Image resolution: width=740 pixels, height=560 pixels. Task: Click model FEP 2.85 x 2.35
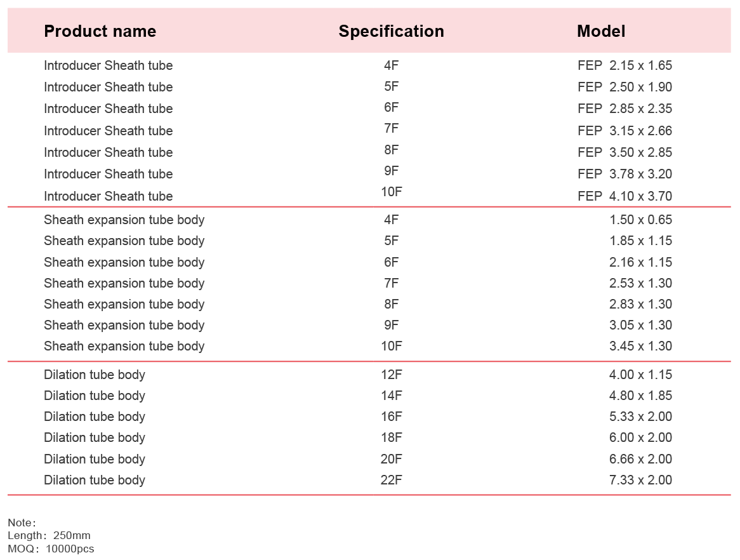(625, 109)
